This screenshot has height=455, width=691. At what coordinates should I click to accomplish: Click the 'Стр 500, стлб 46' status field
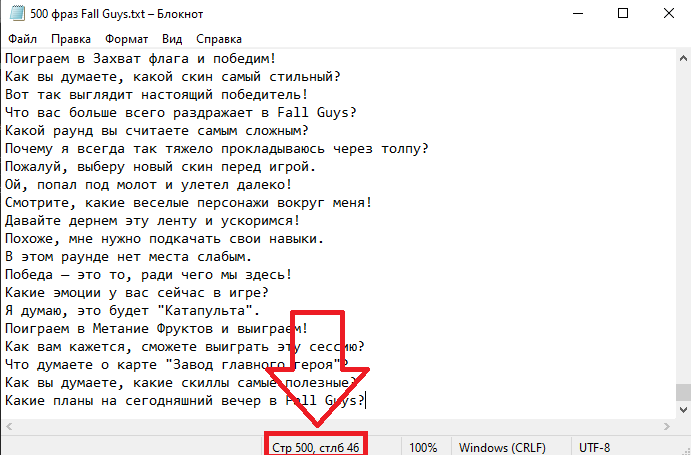point(315,446)
